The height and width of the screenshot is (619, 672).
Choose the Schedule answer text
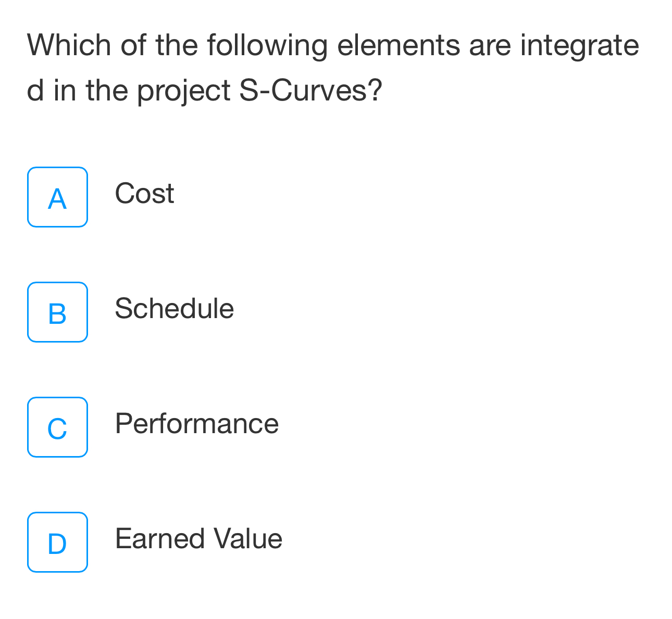coord(174,308)
